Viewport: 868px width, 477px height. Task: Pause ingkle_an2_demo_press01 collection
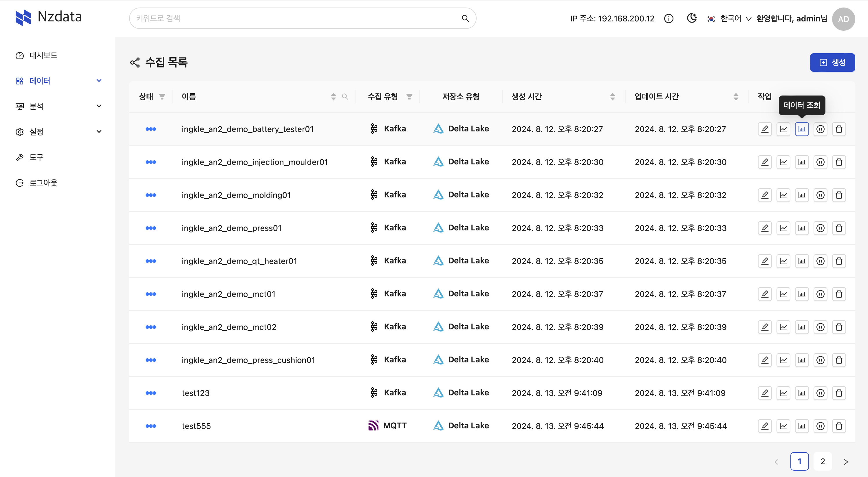click(821, 228)
